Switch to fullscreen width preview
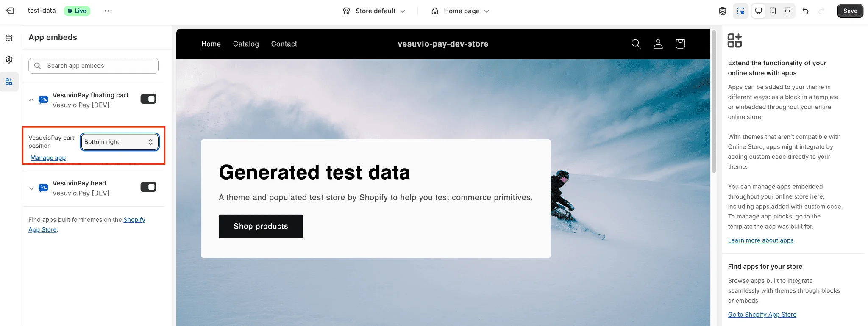The width and height of the screenshot is (868, 326). pyautogui.click(x=787, y=11)
